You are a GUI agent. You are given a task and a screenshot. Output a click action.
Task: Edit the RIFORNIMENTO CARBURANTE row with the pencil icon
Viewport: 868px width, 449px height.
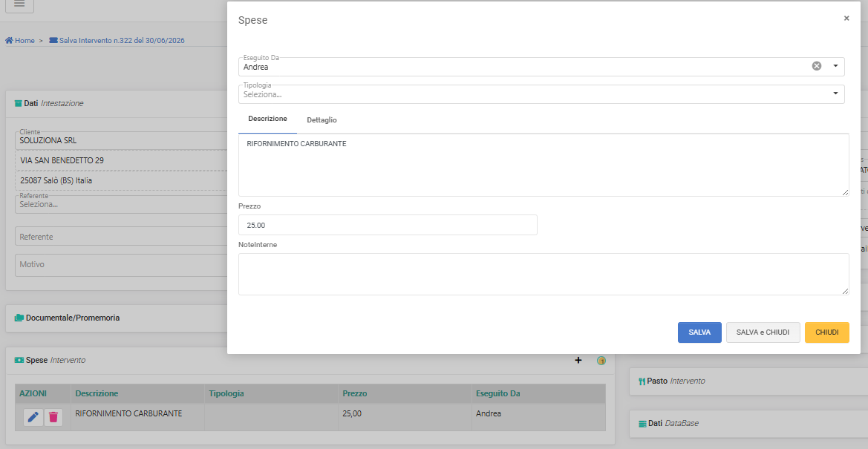click(x=33, y=417)
